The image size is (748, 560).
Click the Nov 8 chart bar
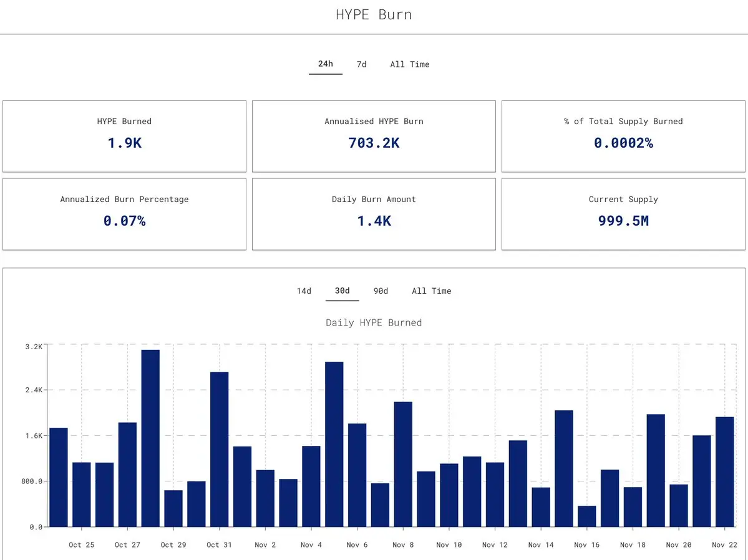(403, 465)
